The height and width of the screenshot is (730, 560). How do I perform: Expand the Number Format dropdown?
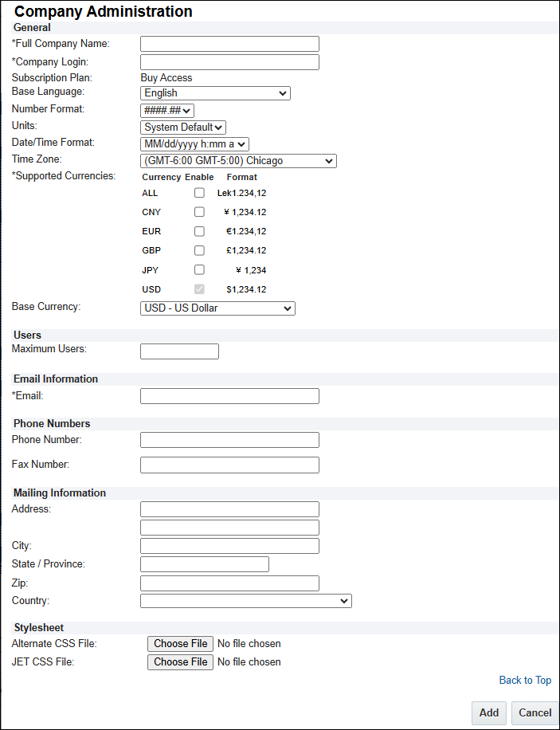[167, 111]
